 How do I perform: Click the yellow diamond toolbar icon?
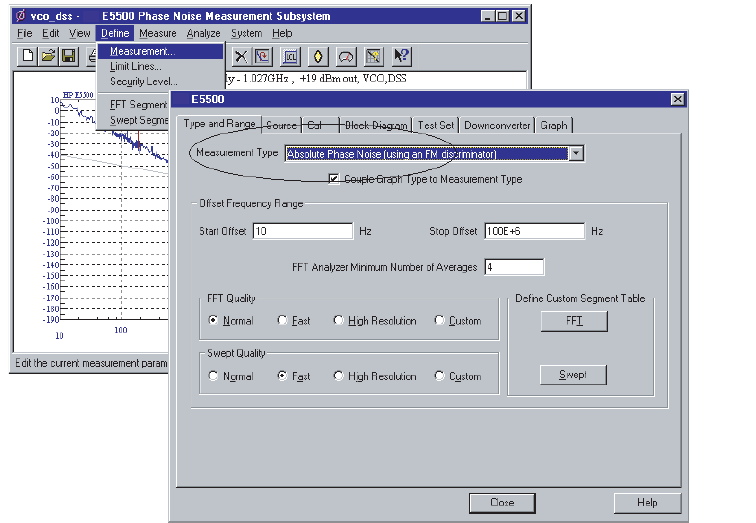pyautogui.click(x=318, y=56)
